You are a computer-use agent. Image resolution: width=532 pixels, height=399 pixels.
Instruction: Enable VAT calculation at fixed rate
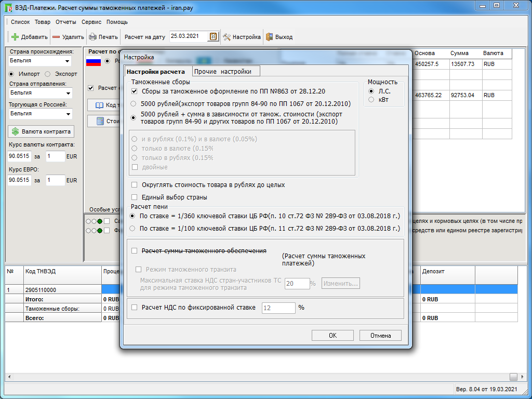[x=135, y=308]
